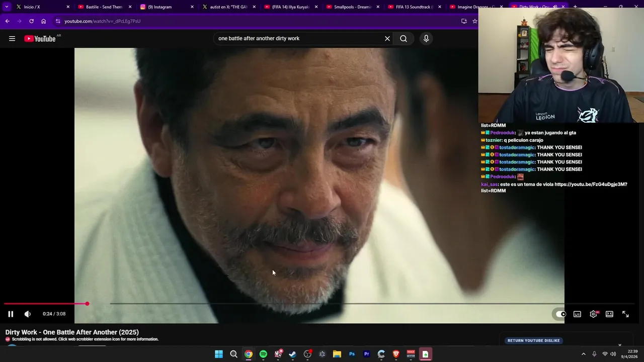Open the volume control in system tray
Screen dimensions: 644x362
click(x=613, y=354)
